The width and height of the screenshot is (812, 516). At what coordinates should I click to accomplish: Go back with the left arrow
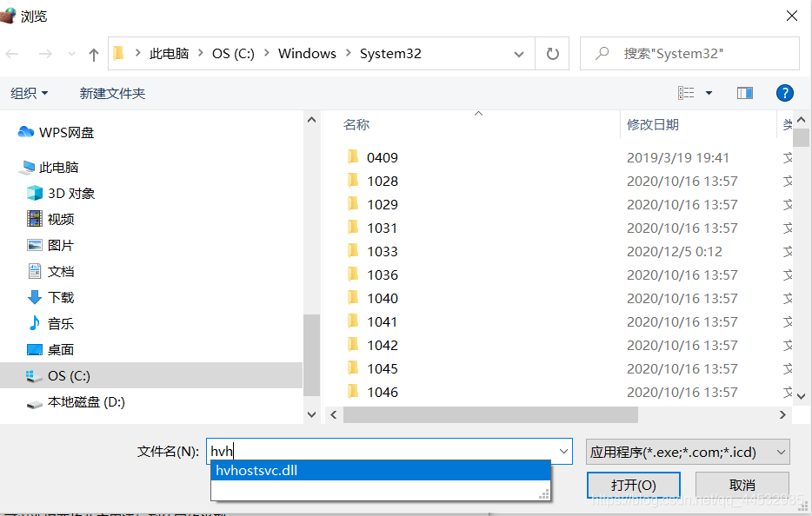(12, 54)
